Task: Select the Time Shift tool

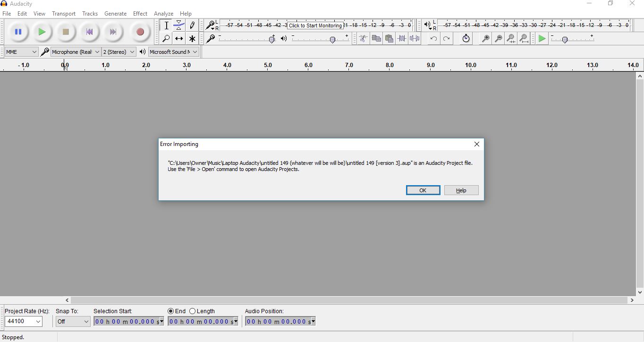Action: click(179, 39)
